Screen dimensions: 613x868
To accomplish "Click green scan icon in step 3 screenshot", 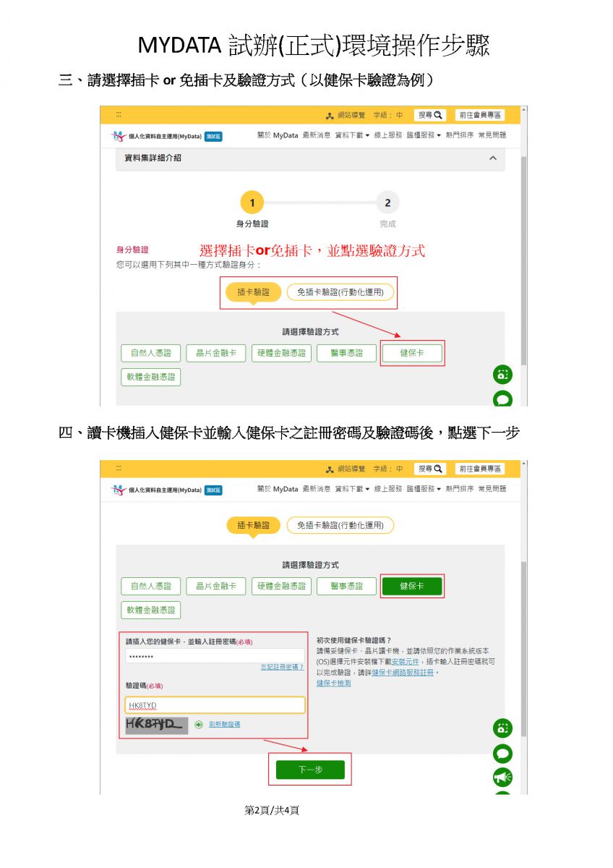I will pos(502,375).
